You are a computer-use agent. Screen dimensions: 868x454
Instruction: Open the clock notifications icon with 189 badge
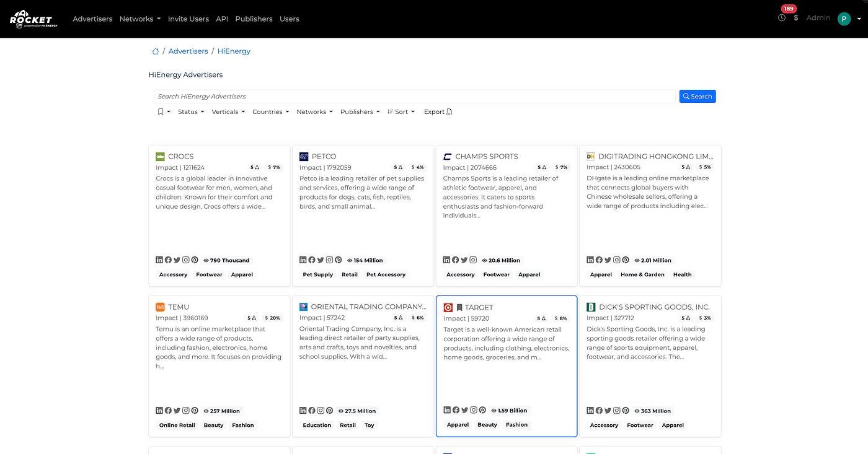pos(782,17)
